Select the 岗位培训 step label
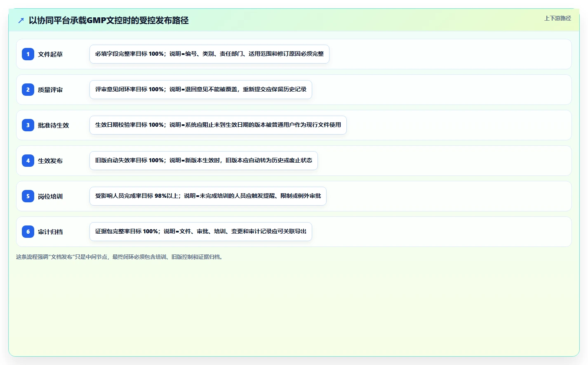Image resolution: width=588 pixels, height=365 pixels. coord(50,196)
